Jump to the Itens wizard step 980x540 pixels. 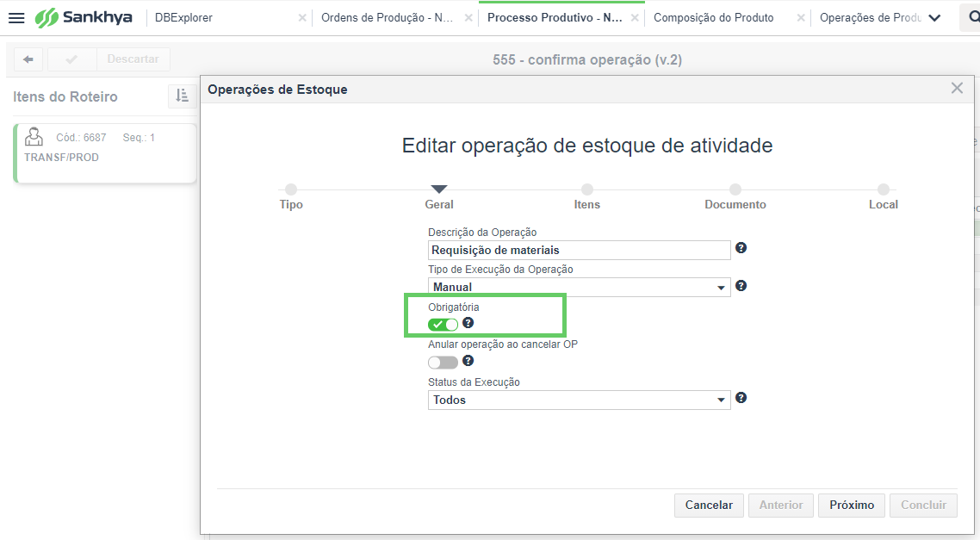[x=586, y=196]
